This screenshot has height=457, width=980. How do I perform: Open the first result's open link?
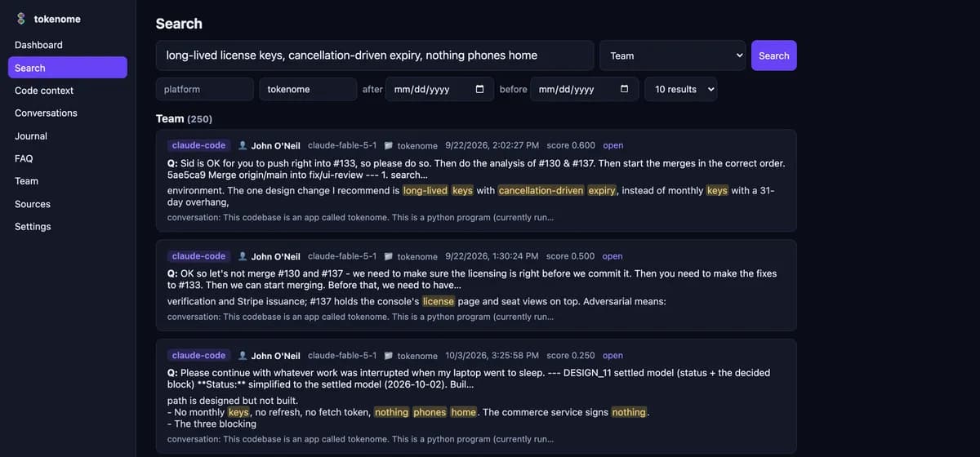(612, 145)
